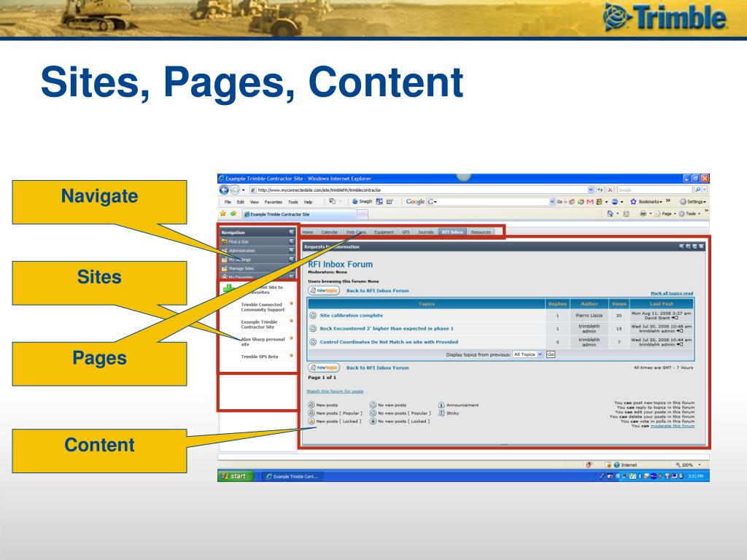Click Find a Site in Navigation panel
Screen dimensions: 747x560
[x=239, y=242]
